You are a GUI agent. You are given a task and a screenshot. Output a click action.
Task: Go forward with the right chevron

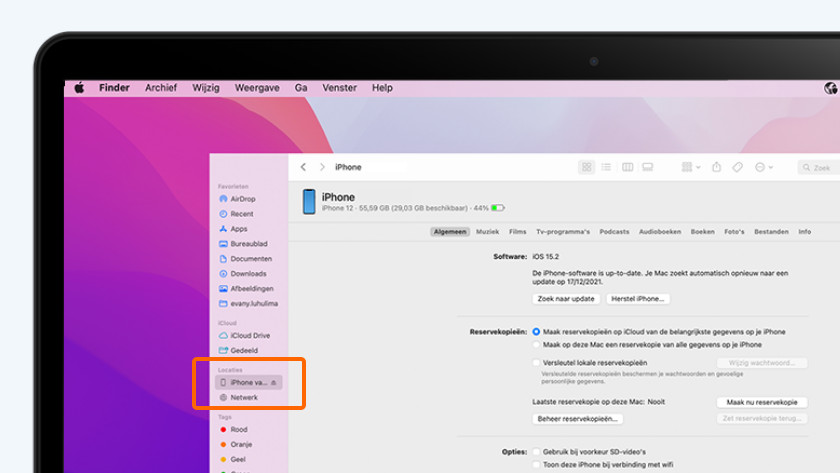tap(322, 167)
